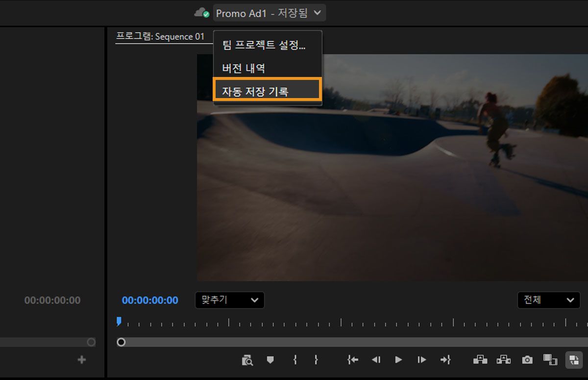Click the Mark Out brace icon

[317, 359]
